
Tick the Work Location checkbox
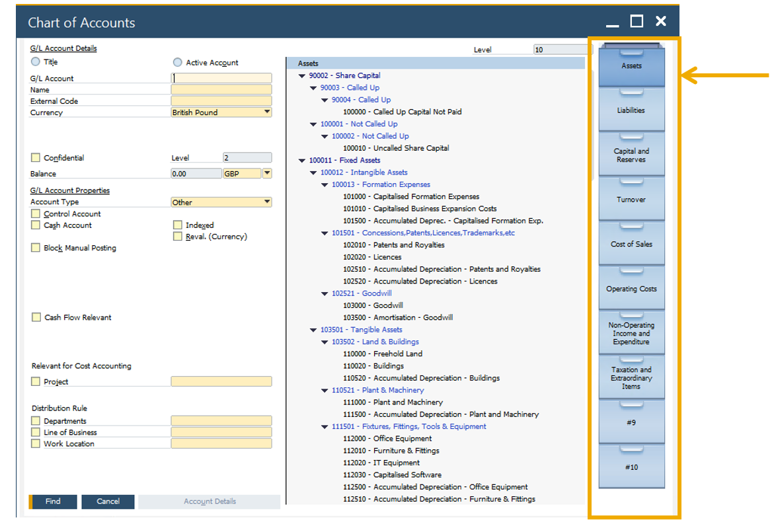[x=36, y=443]
